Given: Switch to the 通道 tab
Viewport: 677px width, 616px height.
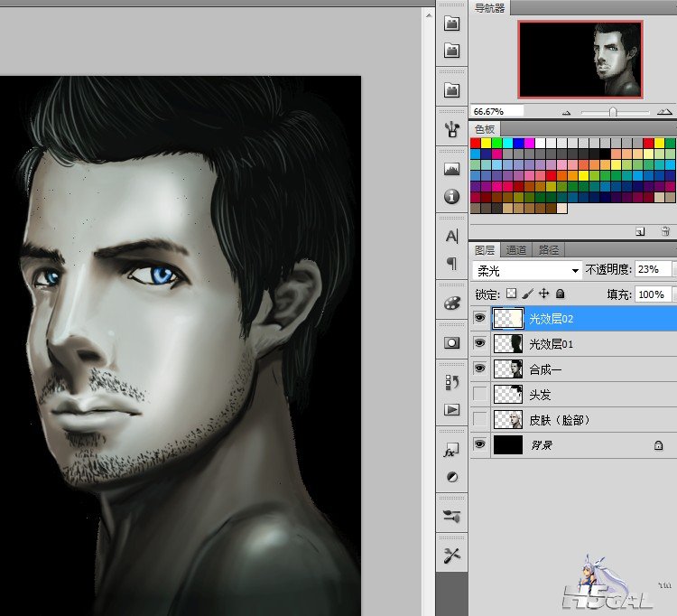Looking at the screenshot, I should pyautogui.click(x=516, y=250).
